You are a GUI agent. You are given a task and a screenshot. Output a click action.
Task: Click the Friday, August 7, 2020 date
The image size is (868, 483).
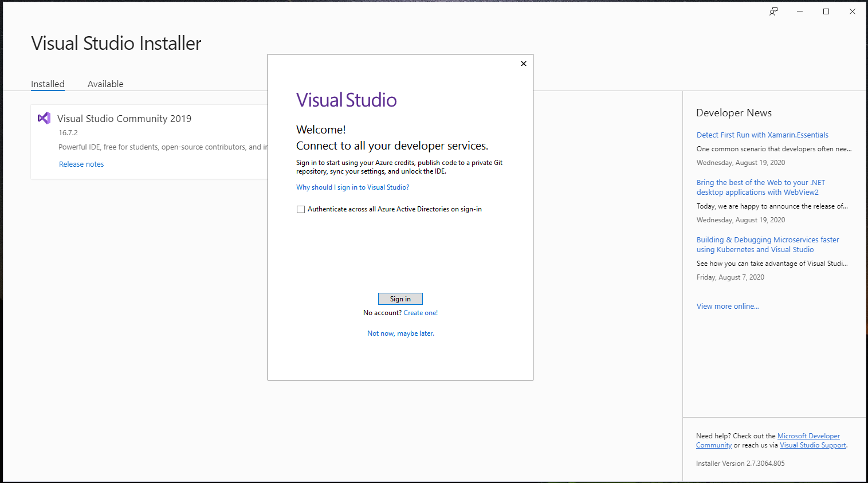coord(730,277)
